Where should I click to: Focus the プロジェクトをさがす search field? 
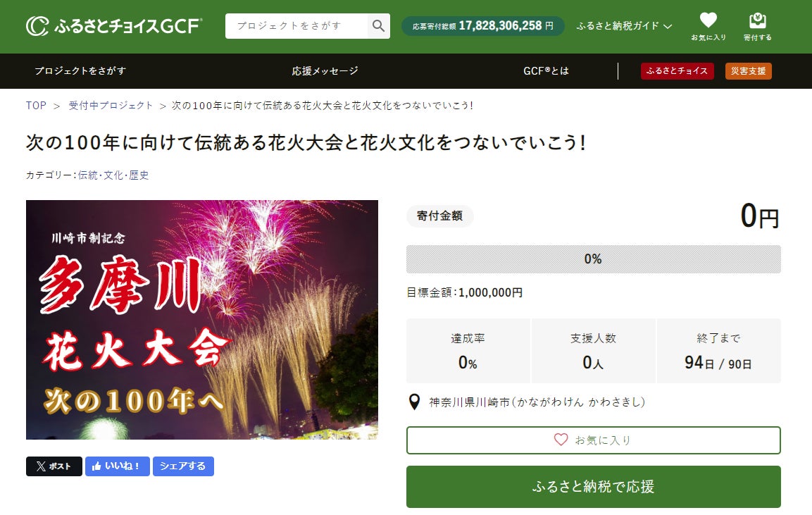(296, 26)
